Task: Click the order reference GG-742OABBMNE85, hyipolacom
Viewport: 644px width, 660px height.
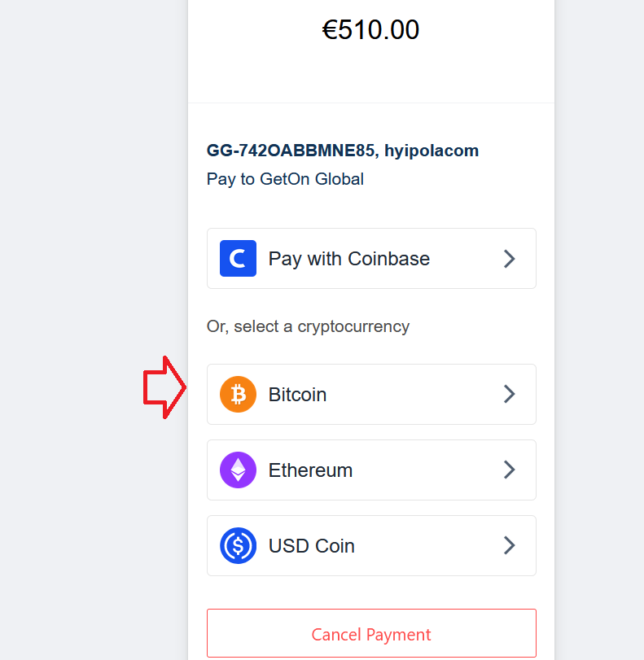Action: (x=343, y=151)
